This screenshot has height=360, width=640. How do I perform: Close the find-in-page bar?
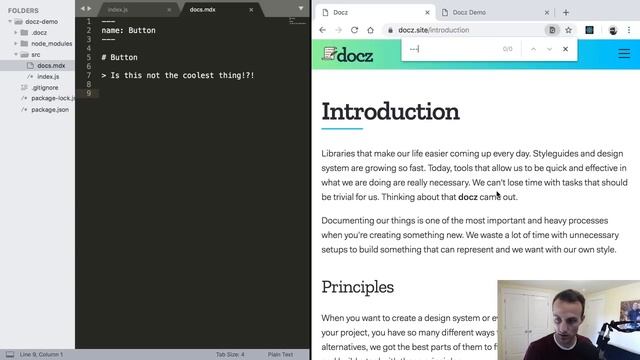pyautogui.click(x=565, y=49)
